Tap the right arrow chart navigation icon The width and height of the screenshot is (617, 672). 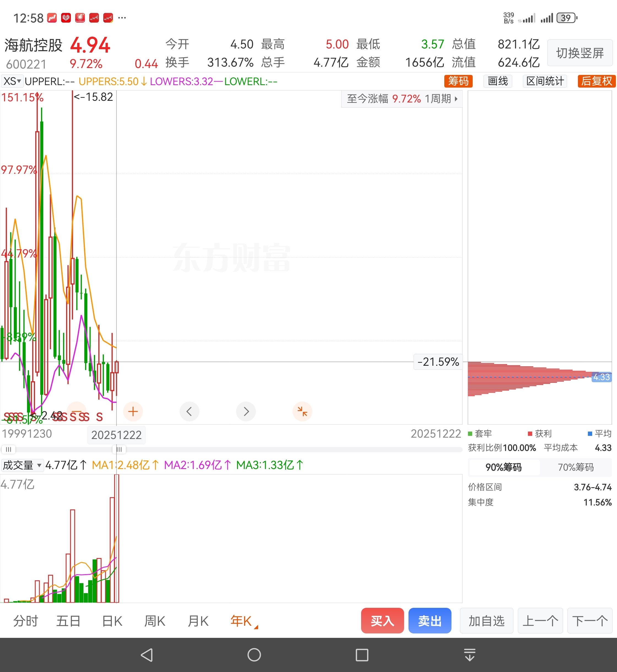(246, 411)
